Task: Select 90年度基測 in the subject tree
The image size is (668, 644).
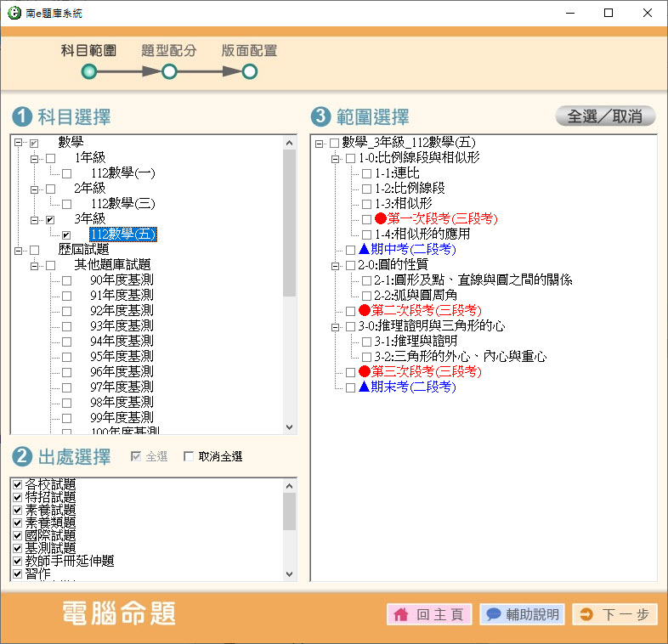Action: click(x=122, y=280)
